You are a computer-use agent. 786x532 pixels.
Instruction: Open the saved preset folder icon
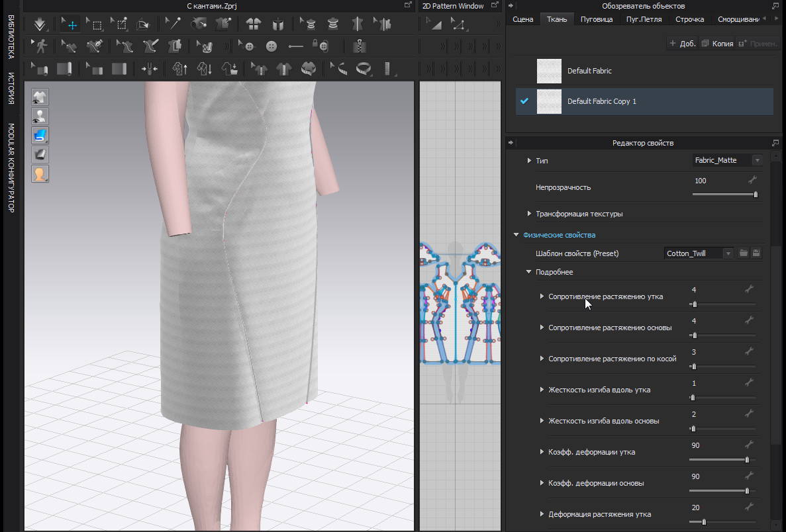744,253
